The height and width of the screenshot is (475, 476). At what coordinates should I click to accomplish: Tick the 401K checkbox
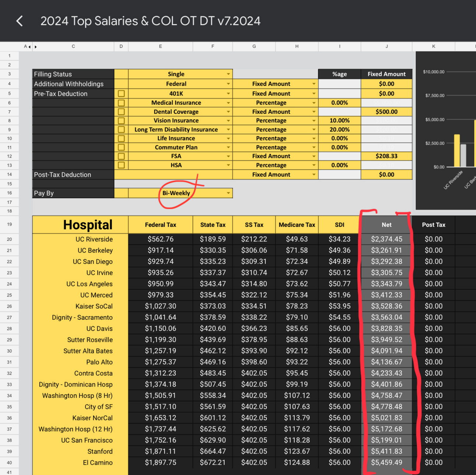(x=121, y=94)
